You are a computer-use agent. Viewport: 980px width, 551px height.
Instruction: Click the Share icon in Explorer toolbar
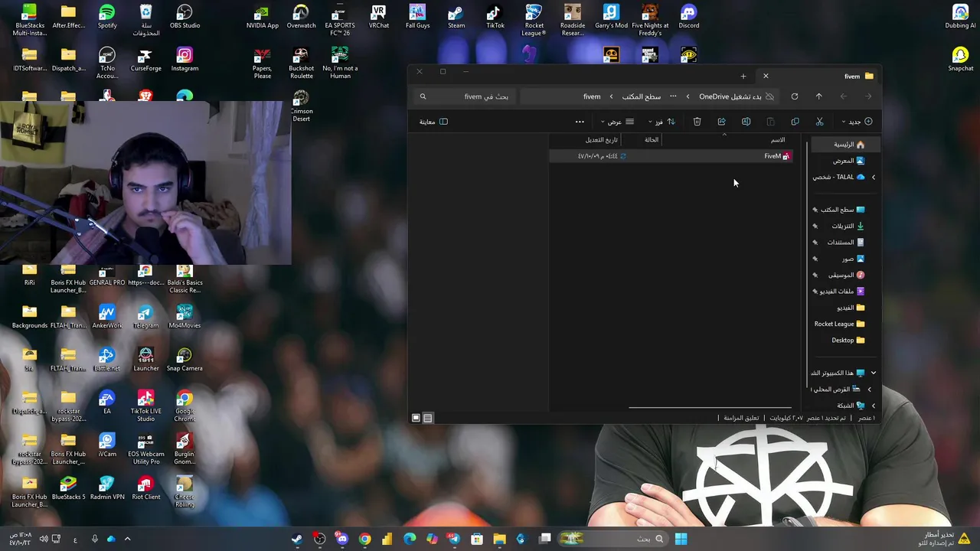(721, 122)
